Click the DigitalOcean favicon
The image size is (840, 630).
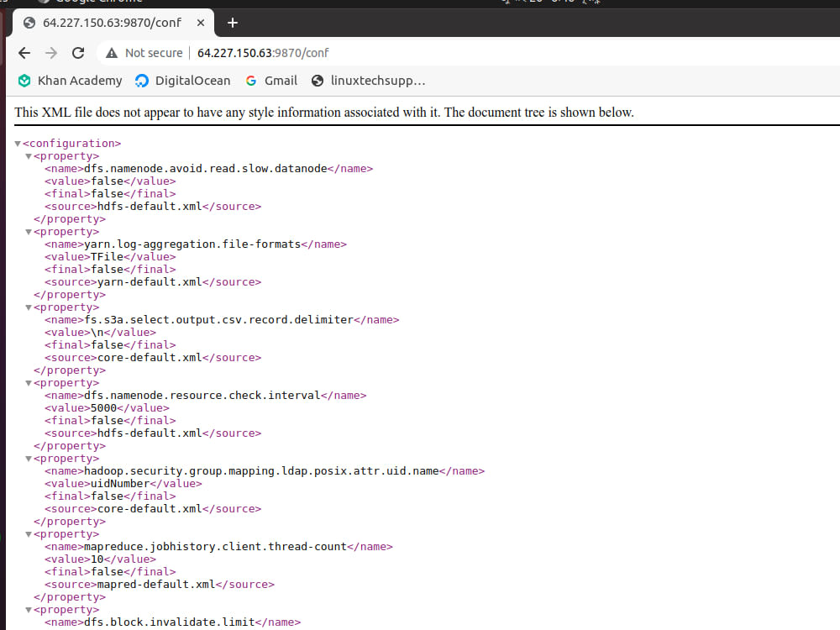[x=141, y=81]
